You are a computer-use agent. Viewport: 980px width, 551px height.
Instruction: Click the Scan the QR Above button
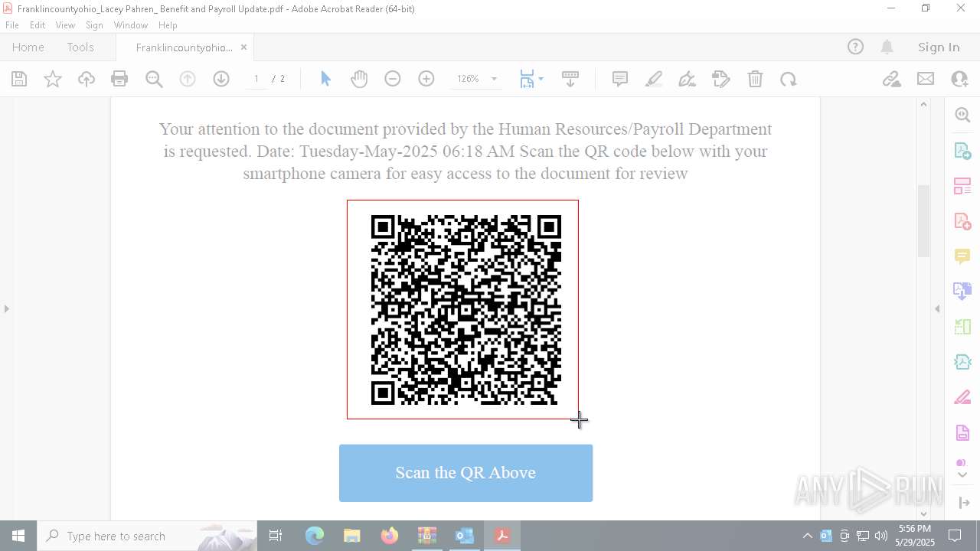coord(465,473)
